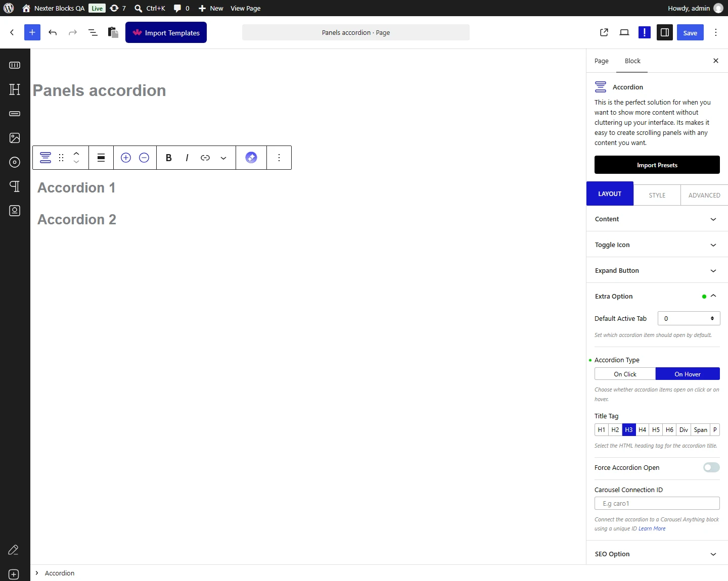Click the block drag handle dots
The image size is (728, 581).
(x=61, y=158)
